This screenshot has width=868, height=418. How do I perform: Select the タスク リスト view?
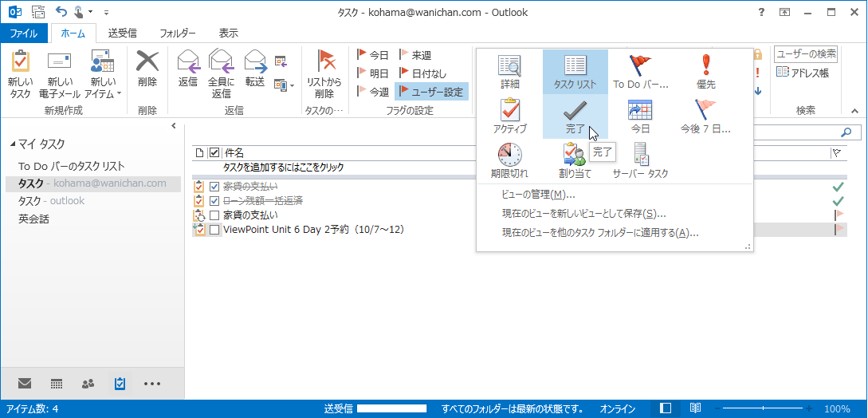tap(575, 72)
